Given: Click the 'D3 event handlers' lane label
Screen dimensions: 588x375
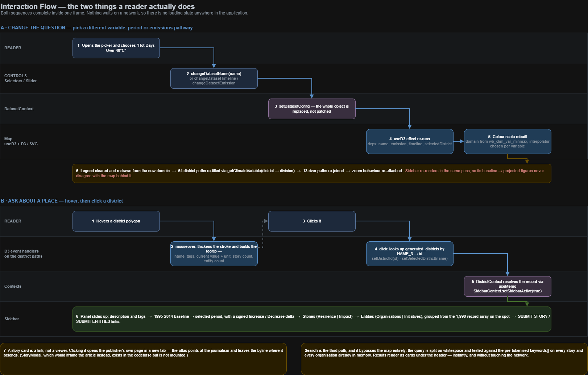Looking at the screenshot, I should (23, 254).
